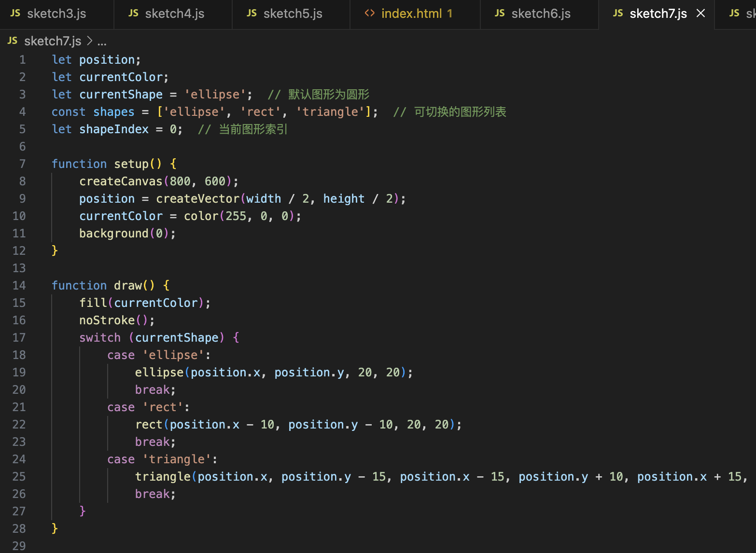
Task: Click the JS icon on rightmost truncated tab
Action: 735,13
